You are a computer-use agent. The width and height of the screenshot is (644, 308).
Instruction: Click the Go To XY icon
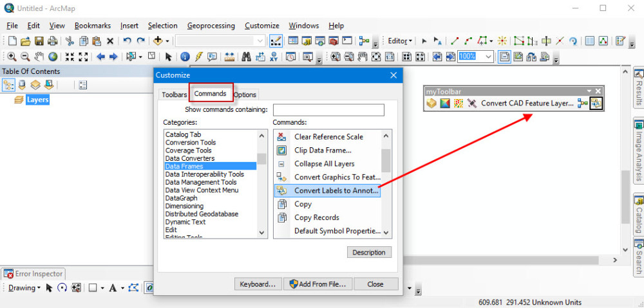[x=274, y=57]
